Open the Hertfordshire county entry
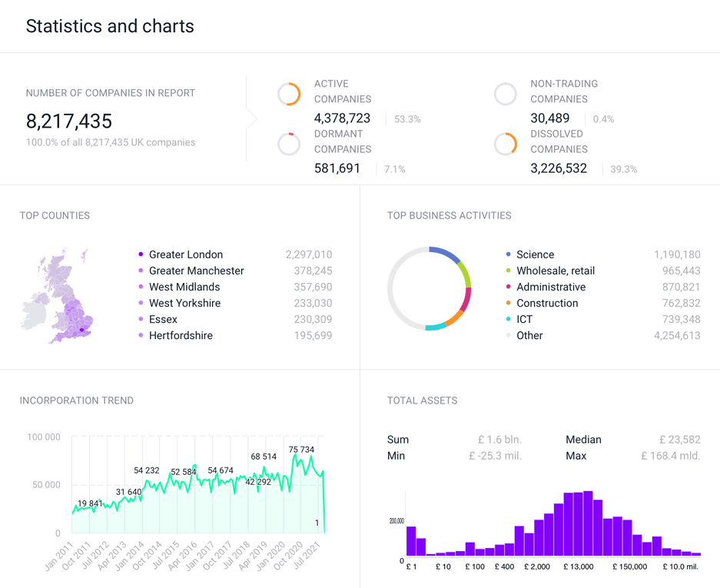 point(181,335)
